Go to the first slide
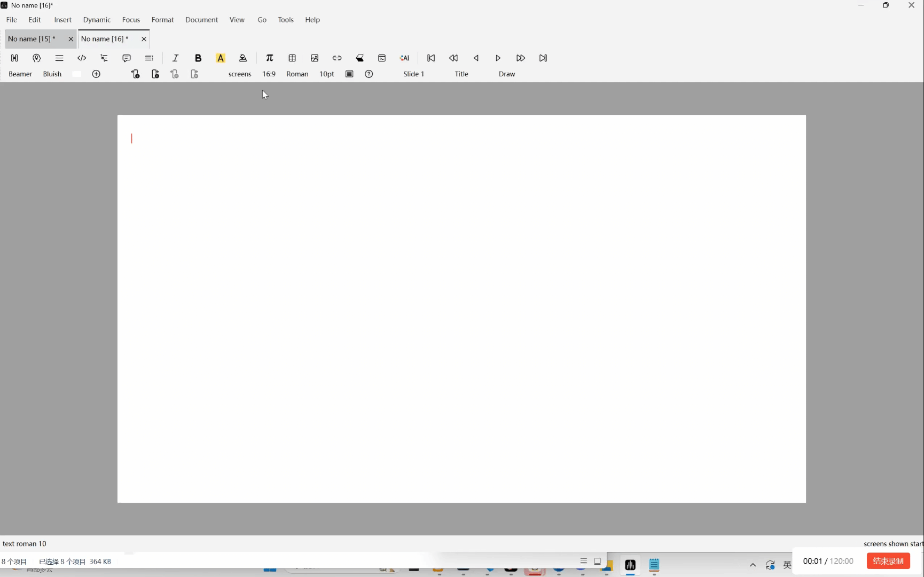Viewport: 924px width, 577px height. point(431,58)
